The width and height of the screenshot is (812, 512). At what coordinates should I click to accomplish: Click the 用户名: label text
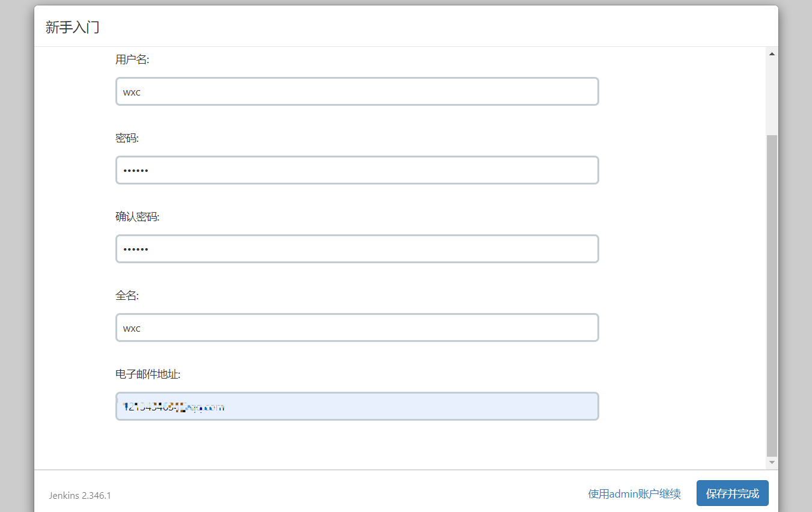[132, 59]
